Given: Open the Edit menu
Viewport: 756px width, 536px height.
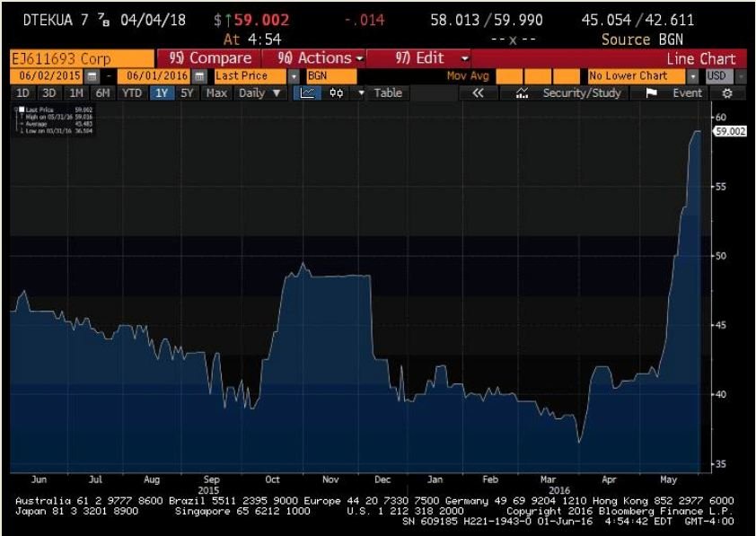Looking at the screenshot, I should [432, 57].
